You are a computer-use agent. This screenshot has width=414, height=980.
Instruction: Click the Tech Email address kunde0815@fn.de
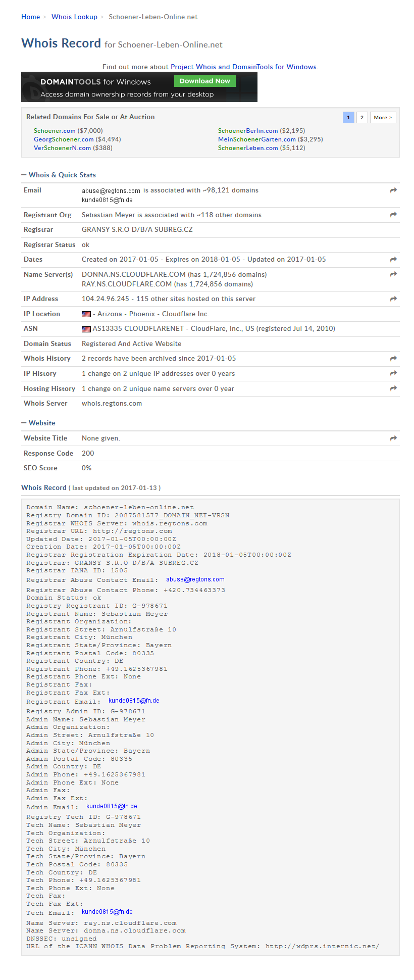[x=107, y=912]
